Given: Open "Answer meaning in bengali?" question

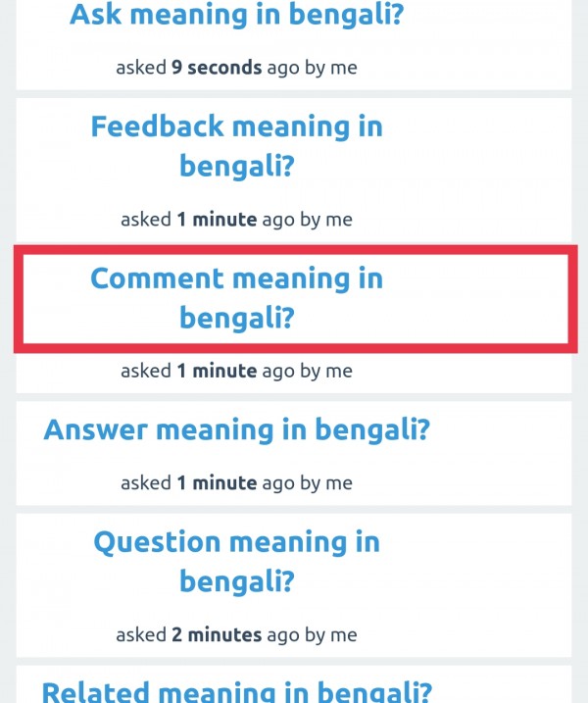Looking at the screenshot, I should (236, 429).
